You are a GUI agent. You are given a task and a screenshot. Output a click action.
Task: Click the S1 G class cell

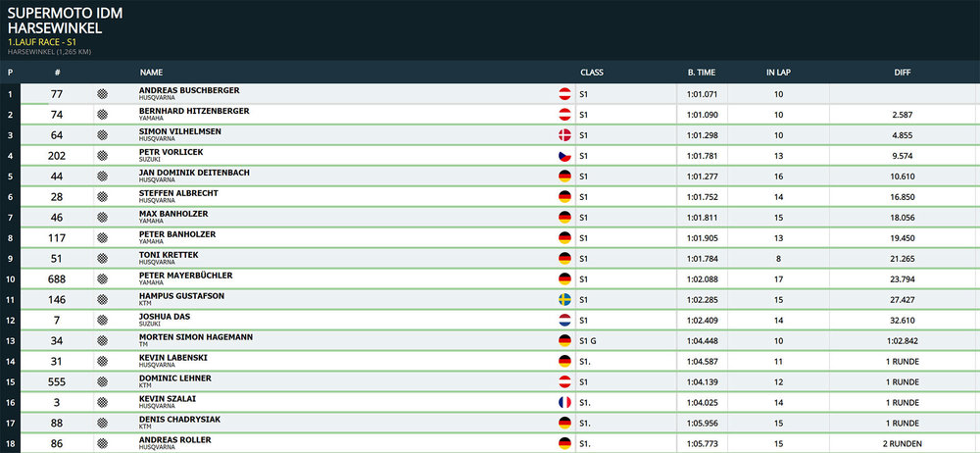(588, 341)
